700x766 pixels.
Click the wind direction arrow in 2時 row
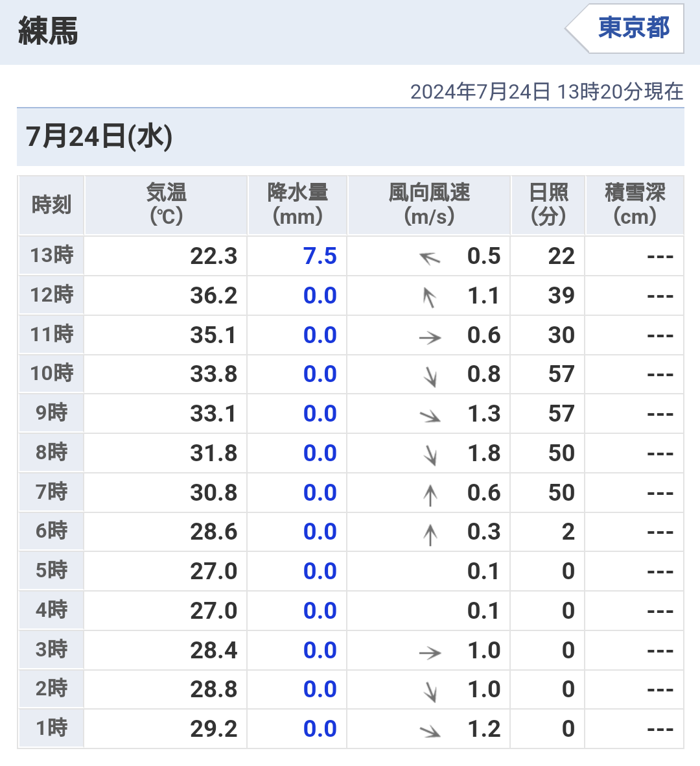(x=430, y=692)
